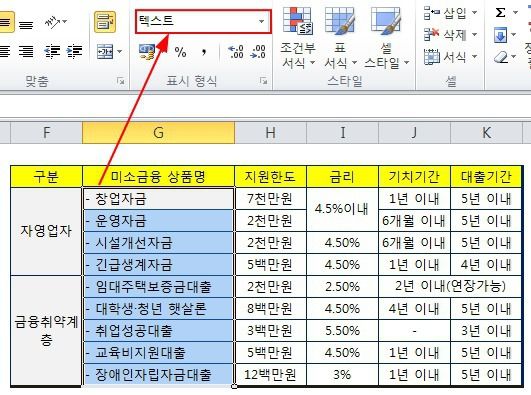Click the AutoSum sigma icon

[x=501, y=13]
